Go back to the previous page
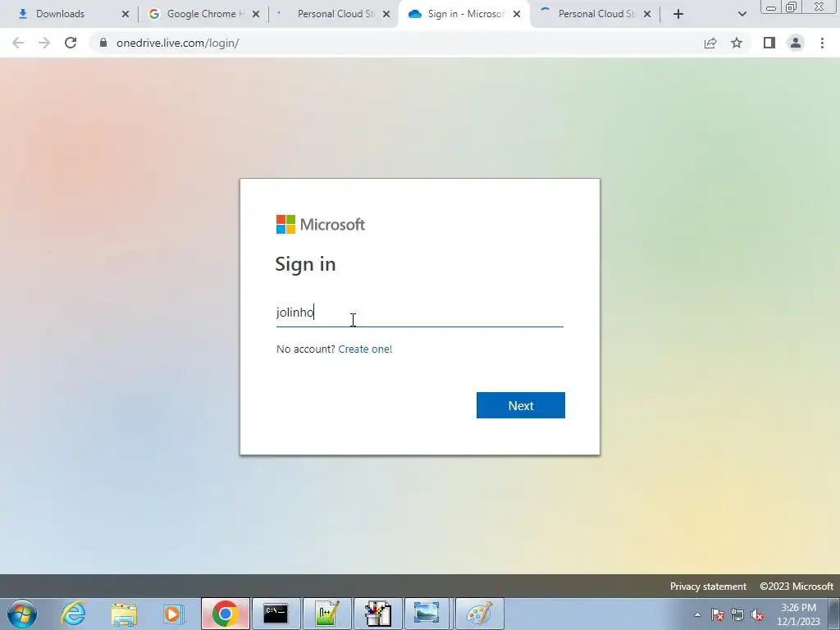This screenshot has width=840, height=630. pyautogui.click(x=18, y=43)
